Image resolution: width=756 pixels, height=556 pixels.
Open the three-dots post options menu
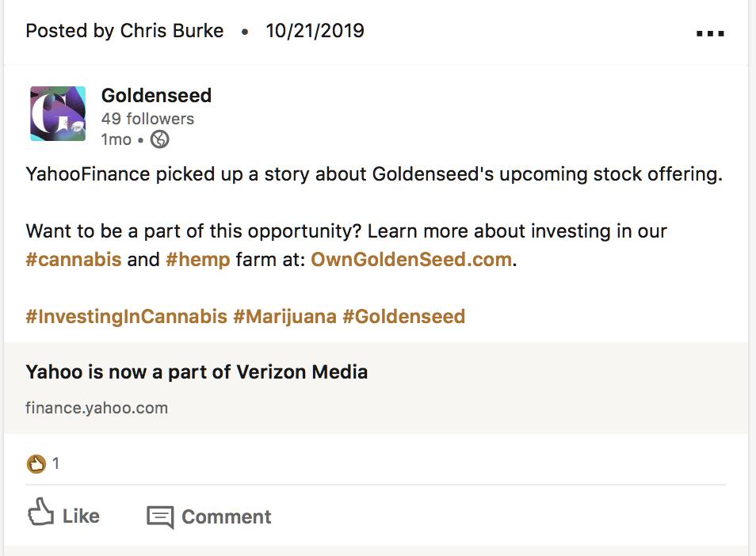click(710, 34)
